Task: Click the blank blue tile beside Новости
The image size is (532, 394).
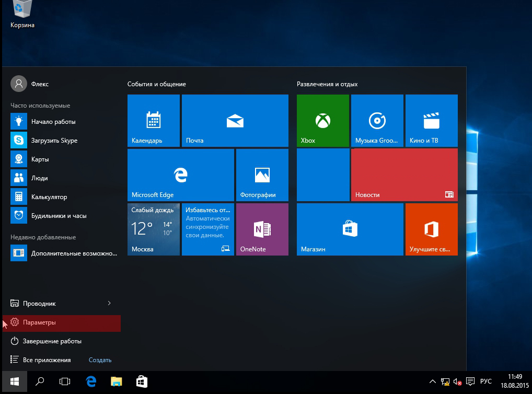Action: click(322, 175)
